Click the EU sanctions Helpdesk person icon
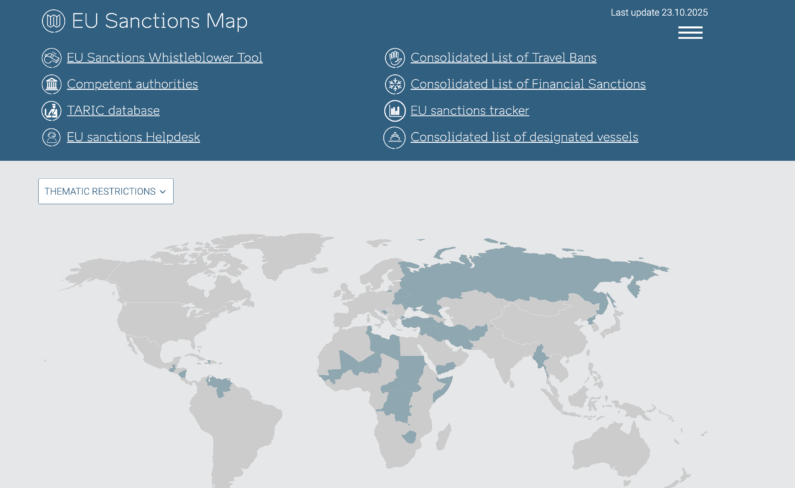795x488 pixels. click(x=51, y=137)
